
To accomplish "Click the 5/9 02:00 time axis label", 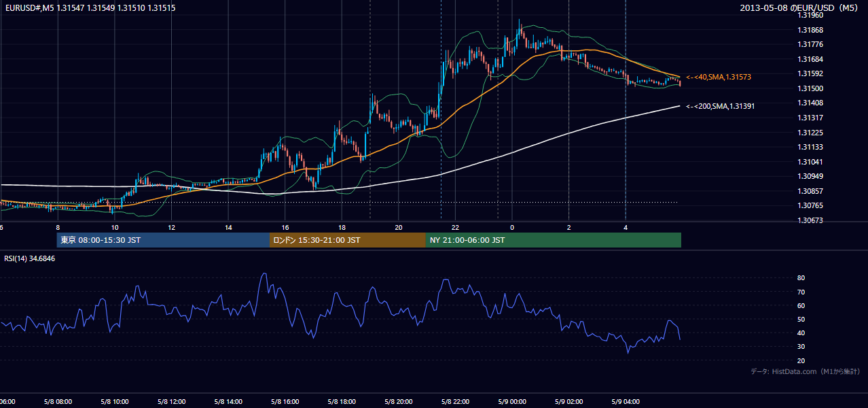I will click(x=568, y=402).
